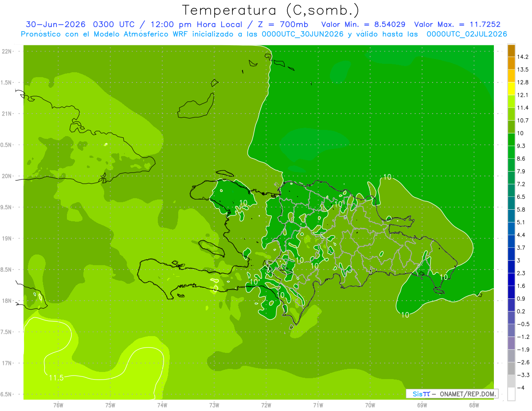Viewport: 532px width, 411px height.
Task: Click the '12.8' colorbar value
Action: point(523,82)
